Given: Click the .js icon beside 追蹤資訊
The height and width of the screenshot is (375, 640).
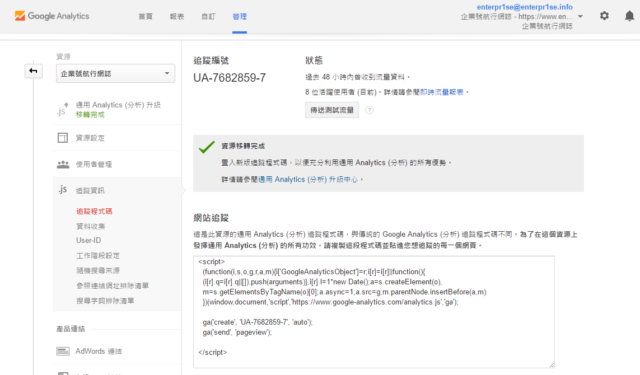Looking at the screenshot, I should pyautogui.click(x=62, y=189).
